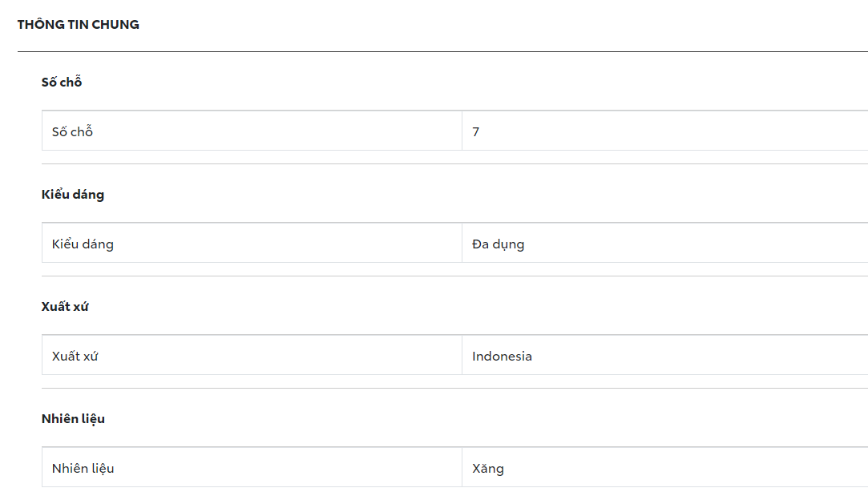Click the column divider in the Nhiên liệu row
The height and width of the screenshot is (496, 868).
(x=462, y=467)
